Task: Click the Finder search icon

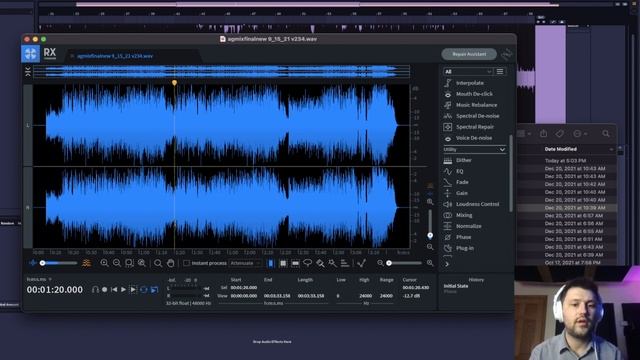Action: (x=606, y=133)
